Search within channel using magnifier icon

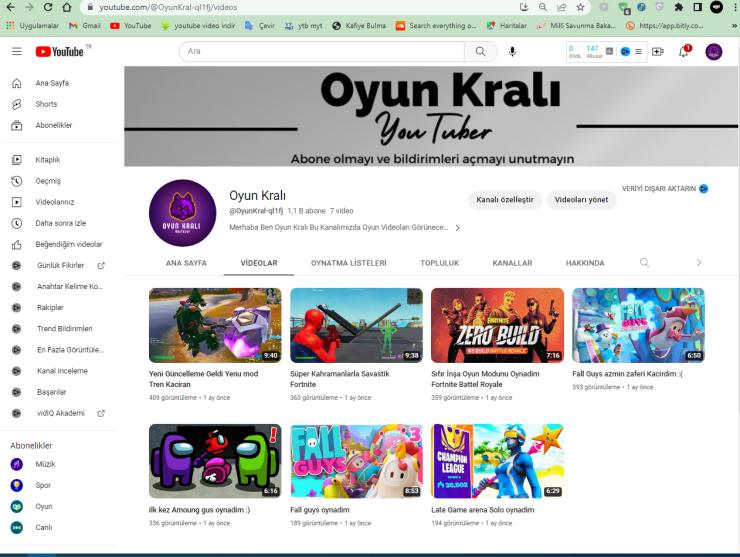click(644, 263)
